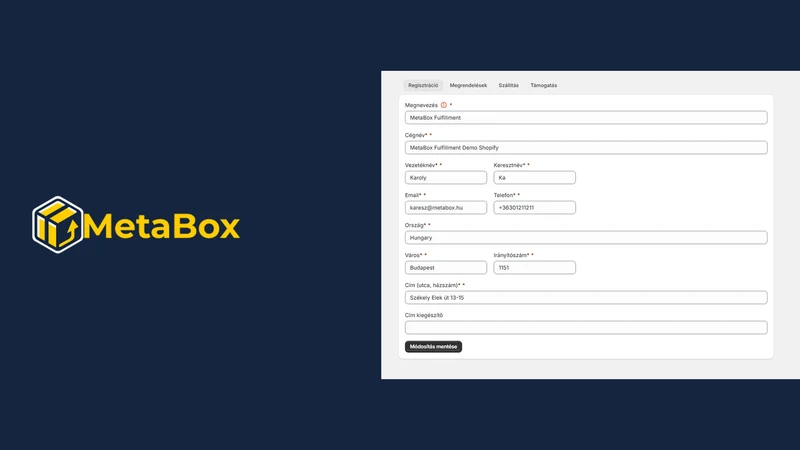Image resolution: width=800 pixels, height=450 pixels.
Task: Click the Email field with karesz@metabox.hu
Action: pos(445,208)
